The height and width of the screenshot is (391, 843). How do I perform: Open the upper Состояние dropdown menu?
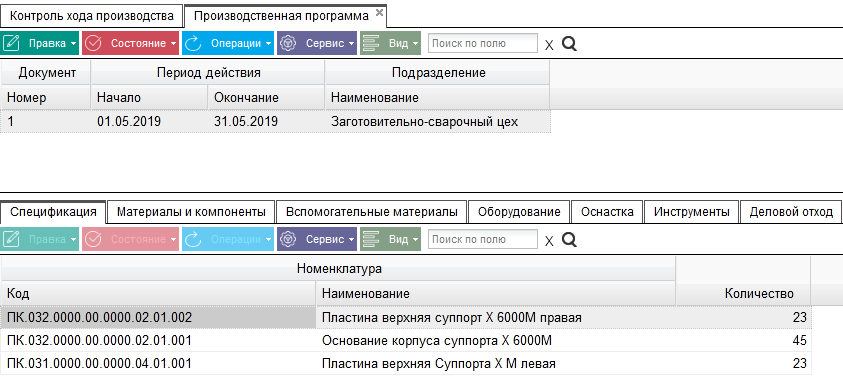click(x=173, y=44)
